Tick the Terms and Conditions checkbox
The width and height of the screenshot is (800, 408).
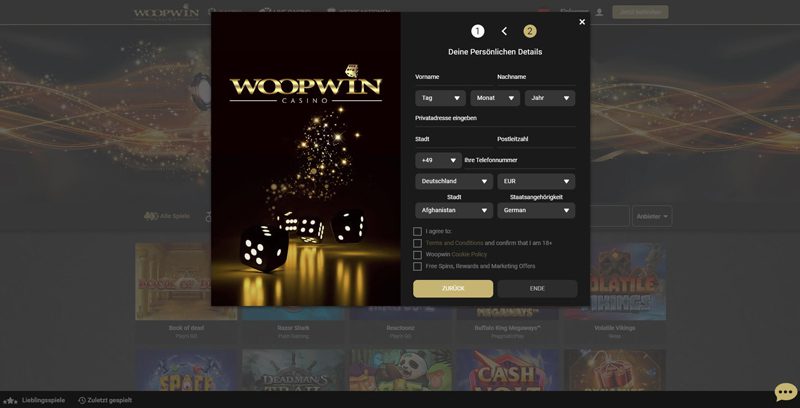417,243
